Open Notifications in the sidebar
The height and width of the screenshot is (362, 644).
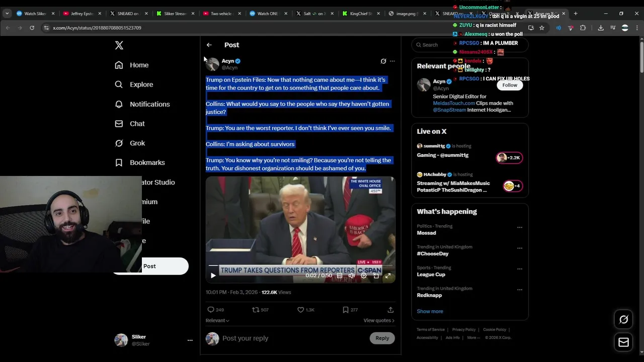[x=142, y=104]
